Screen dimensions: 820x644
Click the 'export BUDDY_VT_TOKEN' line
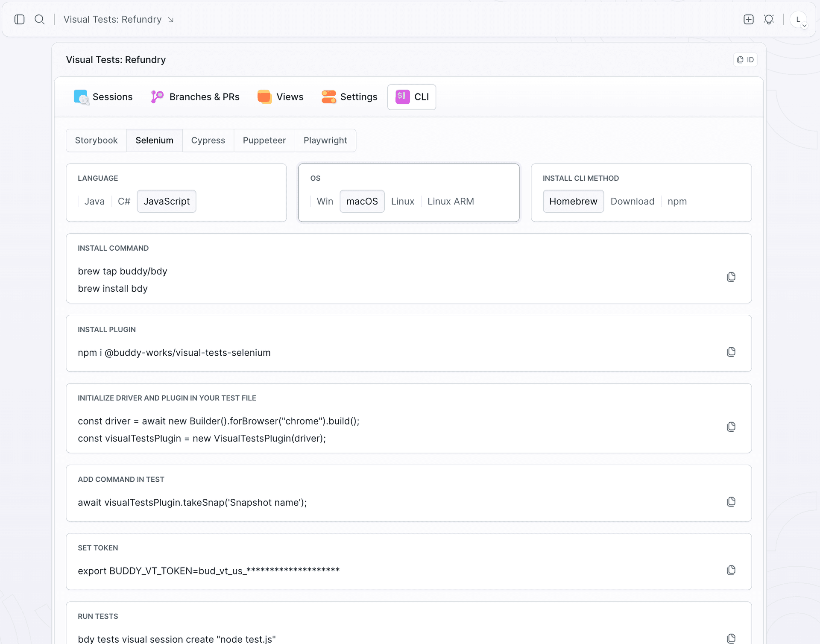point(209,571)
